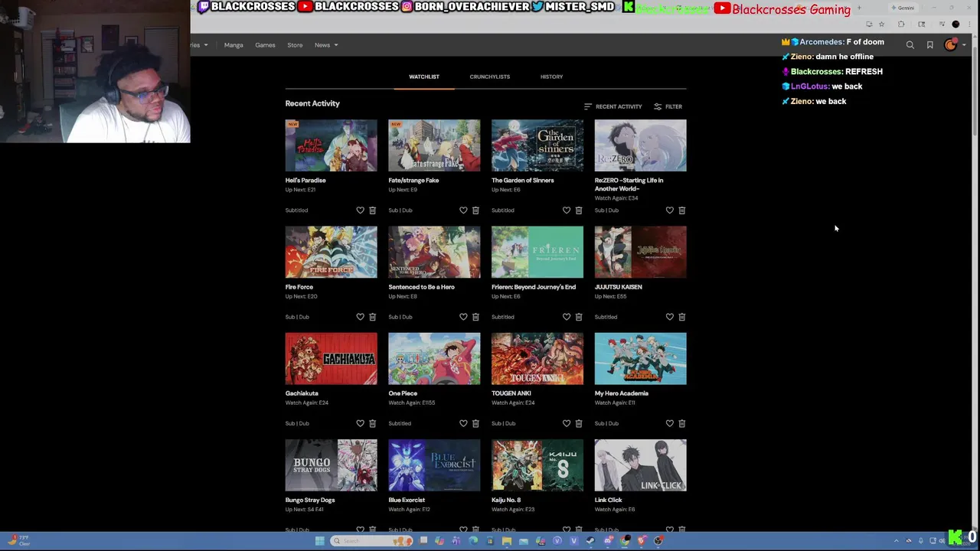The height and width of the screenshot is (551, 980).
Task: Delete My Hero Academia from watchlist
Action: pyautogui.click(x=682, y=422)
